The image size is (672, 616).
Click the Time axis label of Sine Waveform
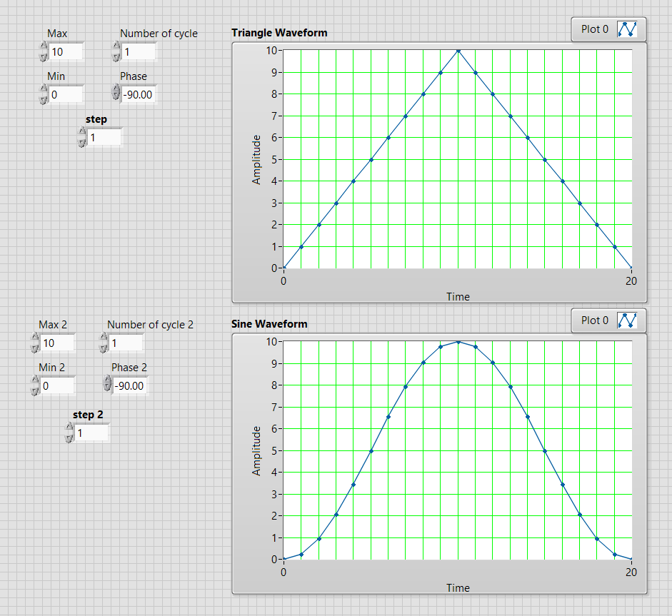pos(458,588)
